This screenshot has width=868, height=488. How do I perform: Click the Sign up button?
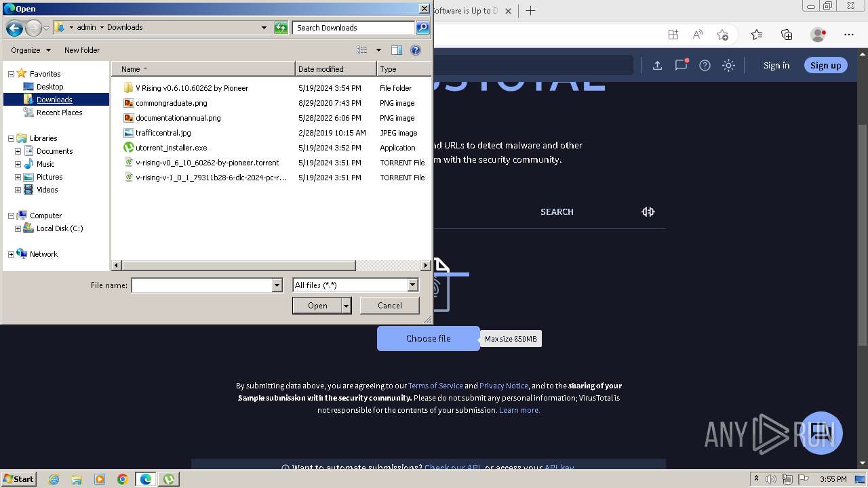tap(825, 65)
